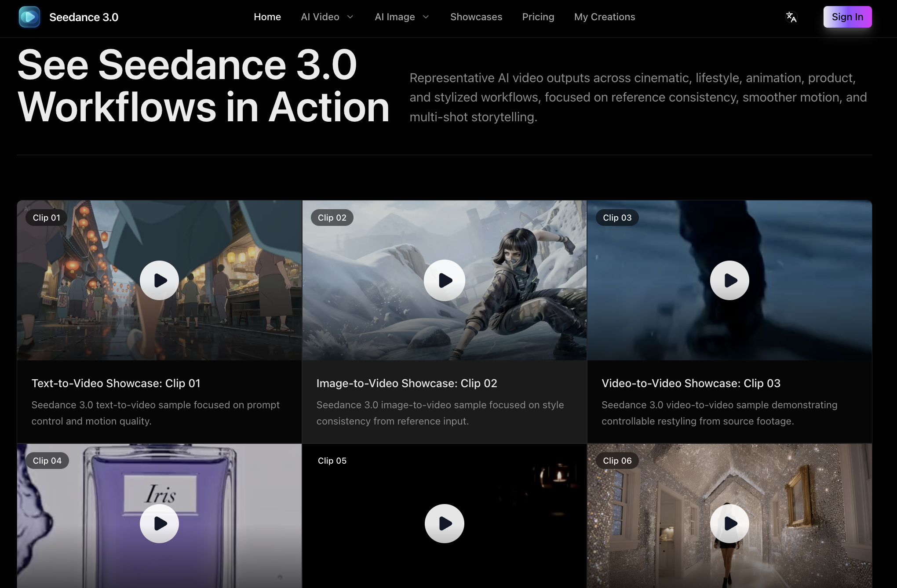Screen dimensions: 897x588
Task: Open Video-to-Video Showcase: Clip 03 title
Action: pos(691,383)
